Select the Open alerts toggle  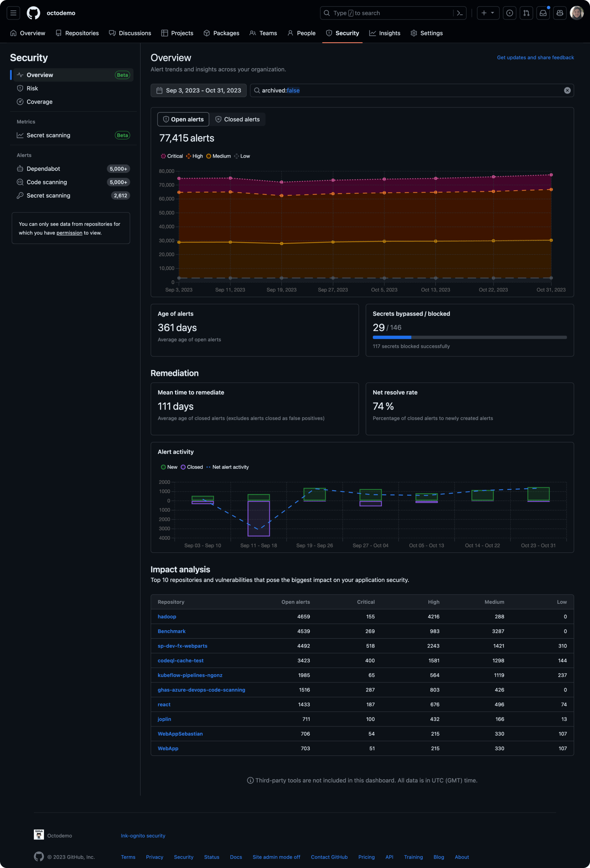(x=183, y=119)
